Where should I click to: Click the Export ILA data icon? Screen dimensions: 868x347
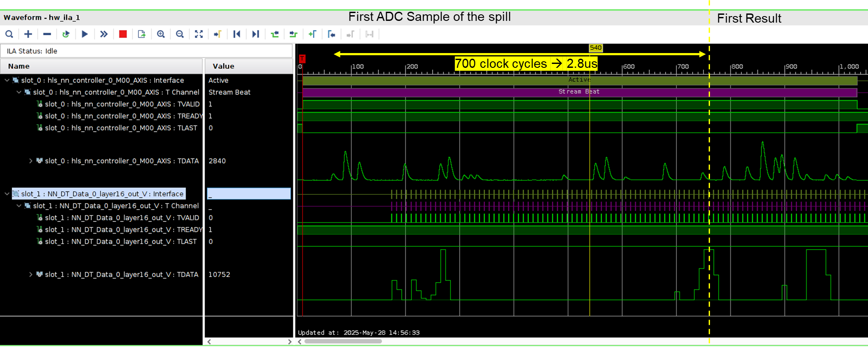coord(141,34)
